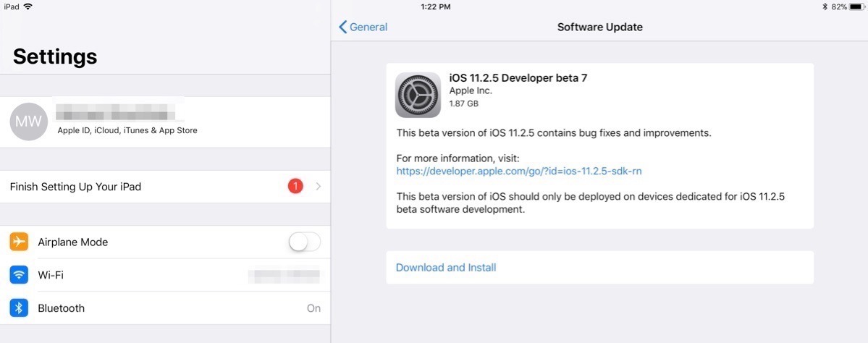The width and height of the screenshot is (868, 343).
Task: Tap the 1:22 PM clock in status bar
Action: tap(436, 7)
